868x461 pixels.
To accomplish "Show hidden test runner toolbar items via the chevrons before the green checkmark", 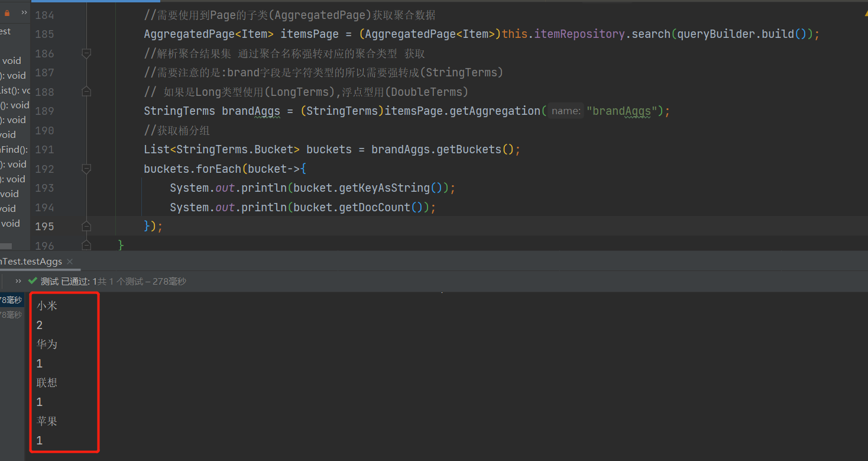I will click(18, 281).
